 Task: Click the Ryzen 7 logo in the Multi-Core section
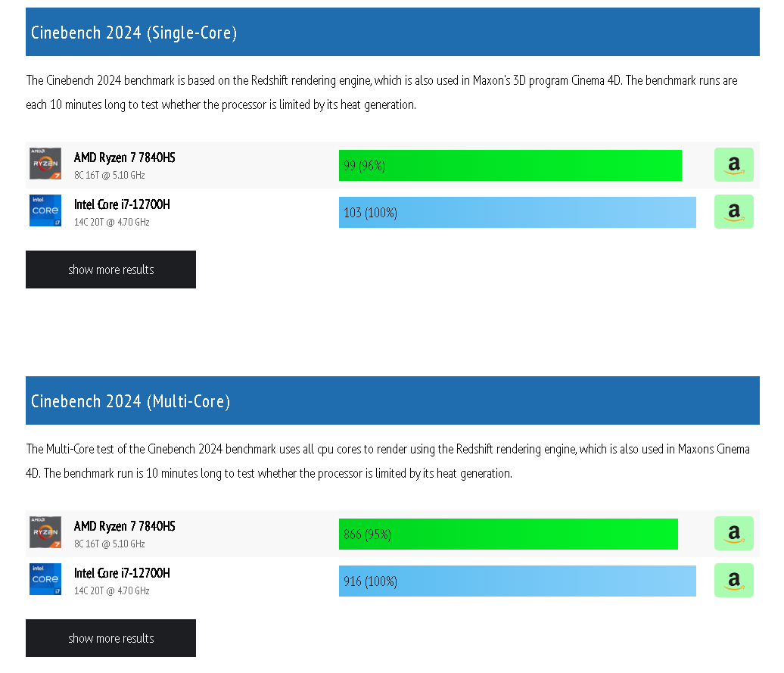point(45,531)
